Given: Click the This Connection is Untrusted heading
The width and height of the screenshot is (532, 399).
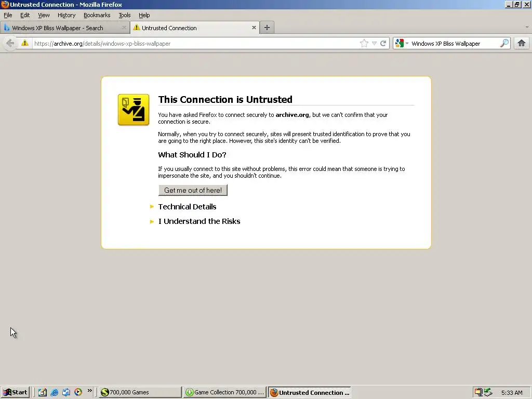Looking at the screenshot, I should point(225,99).
